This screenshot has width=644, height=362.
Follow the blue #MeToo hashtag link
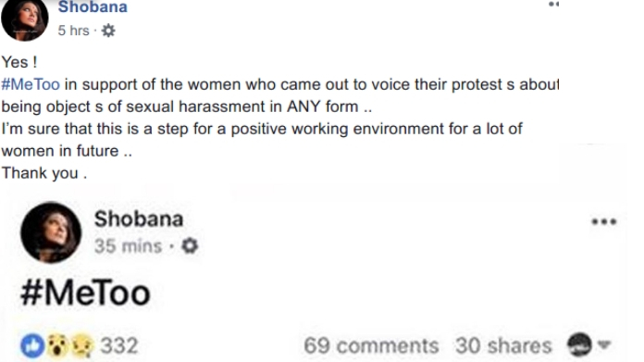31,84
